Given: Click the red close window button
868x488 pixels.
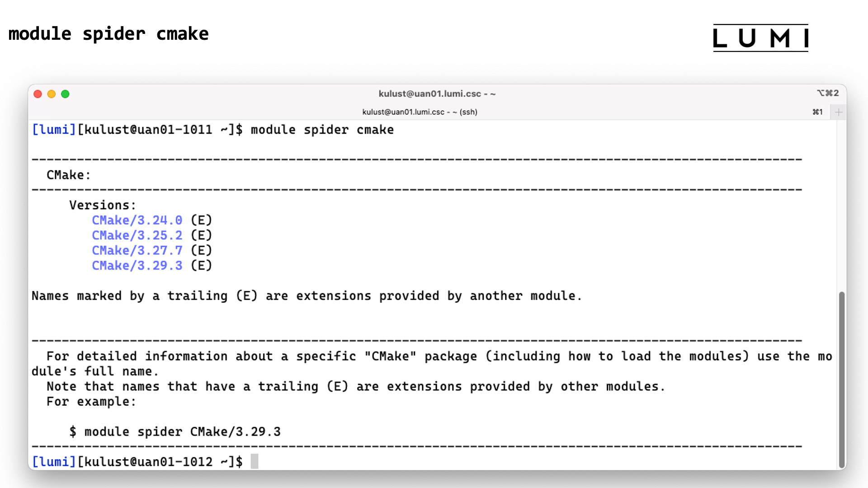Looking at the screenshot, I should (x=38, y=94).
